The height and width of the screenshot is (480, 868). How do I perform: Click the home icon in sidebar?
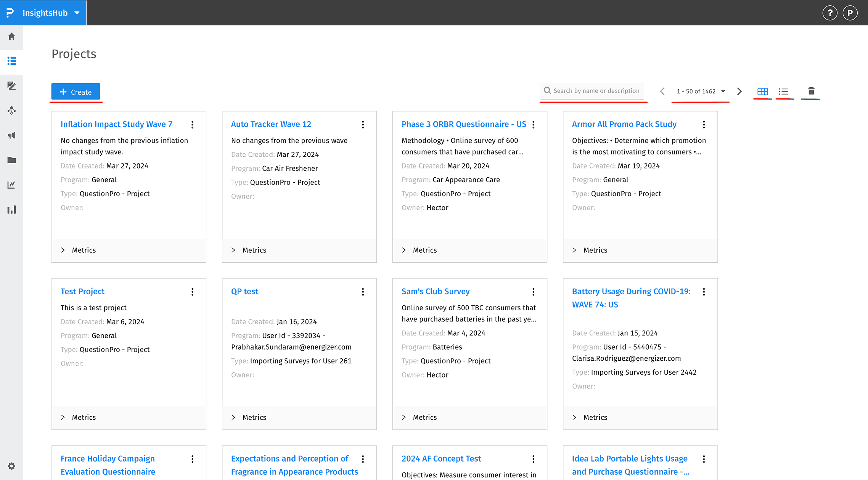tap(11, 37)
